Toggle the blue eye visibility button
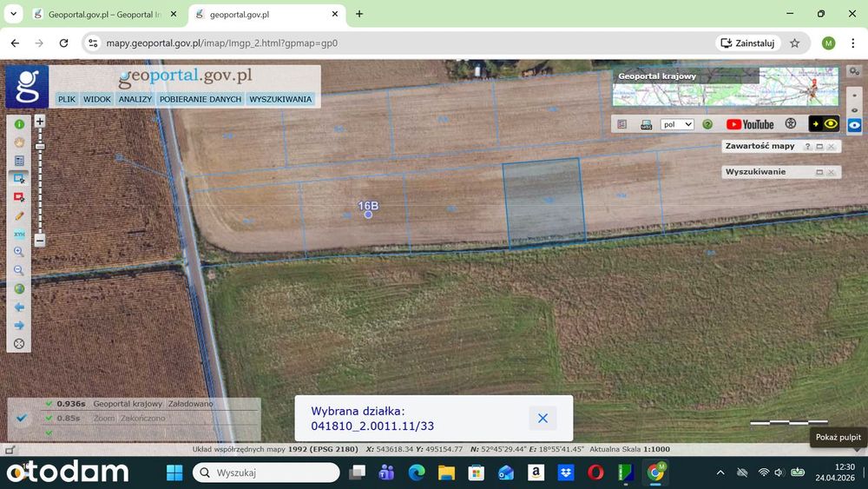Viewport: 868px width, 489px height. (854, 125)
